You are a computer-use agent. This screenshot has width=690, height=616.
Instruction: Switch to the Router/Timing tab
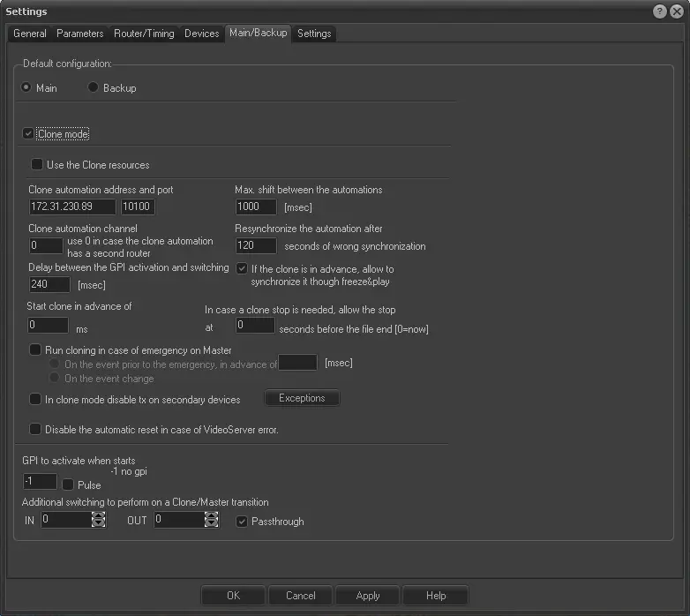144,34
